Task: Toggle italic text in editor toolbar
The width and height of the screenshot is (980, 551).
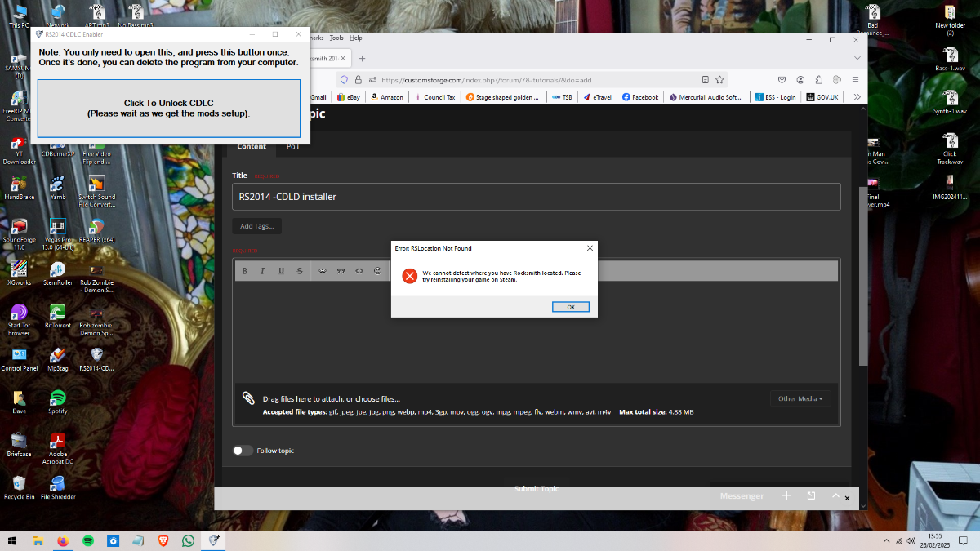Action: 262,271
